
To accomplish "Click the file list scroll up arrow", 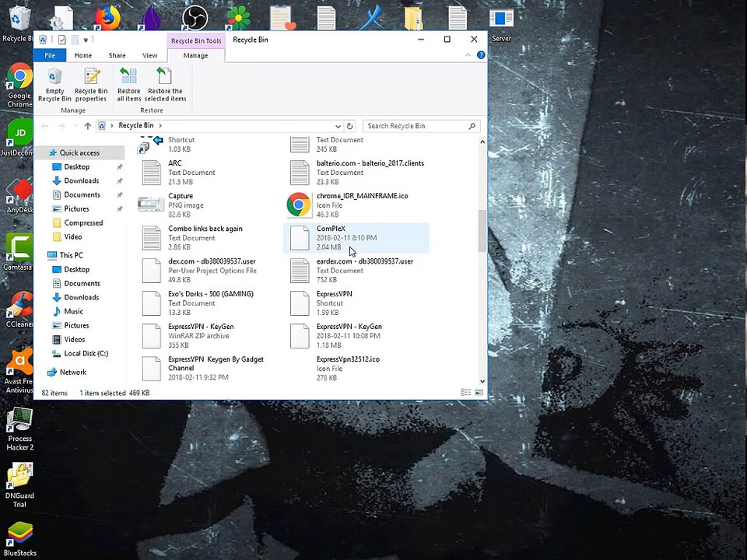I will pyautogui.click(x=482, y=142).
